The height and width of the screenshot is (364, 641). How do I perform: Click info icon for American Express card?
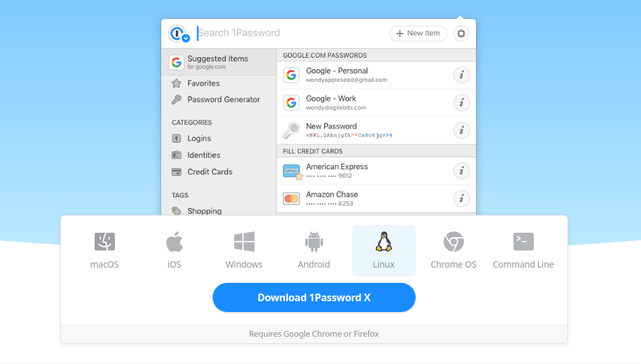pos(461,171)
